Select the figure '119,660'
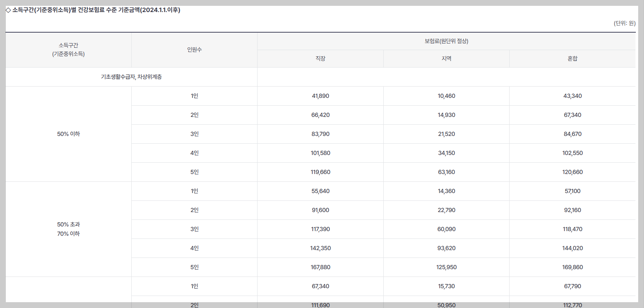 (x=320, y=172)
